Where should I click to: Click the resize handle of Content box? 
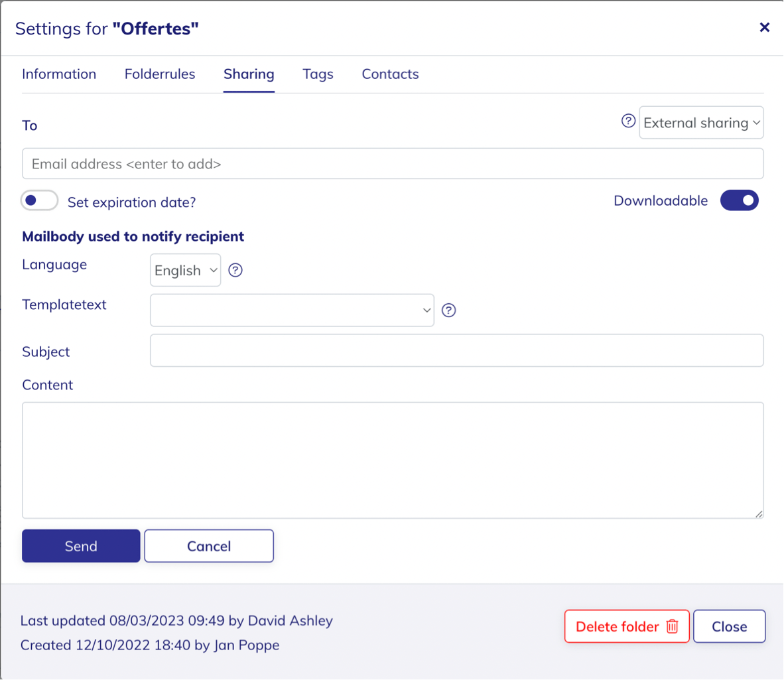tap(758, 513)
